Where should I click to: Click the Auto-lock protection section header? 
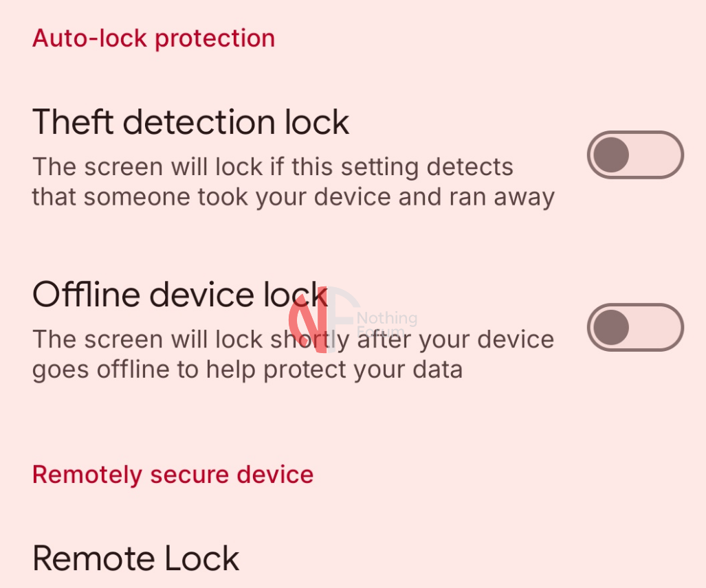click(x=153, y=38)
